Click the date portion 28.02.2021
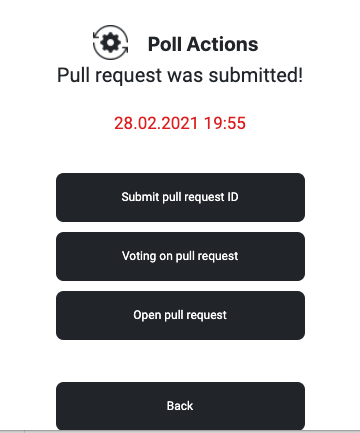 pyautogui.click(x=156, y=123)
